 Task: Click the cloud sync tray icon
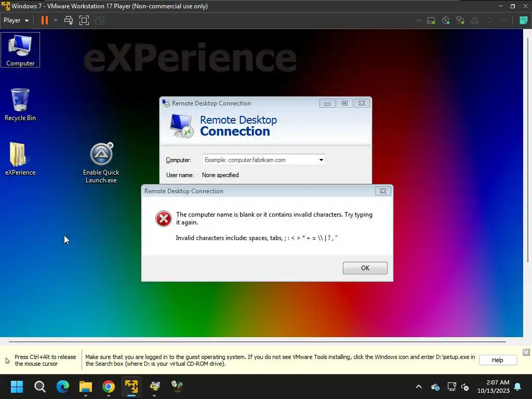[x=435, y=387]
